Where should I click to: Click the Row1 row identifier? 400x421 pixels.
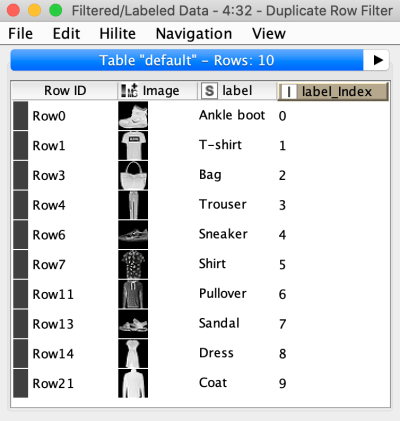coord(49,146)
